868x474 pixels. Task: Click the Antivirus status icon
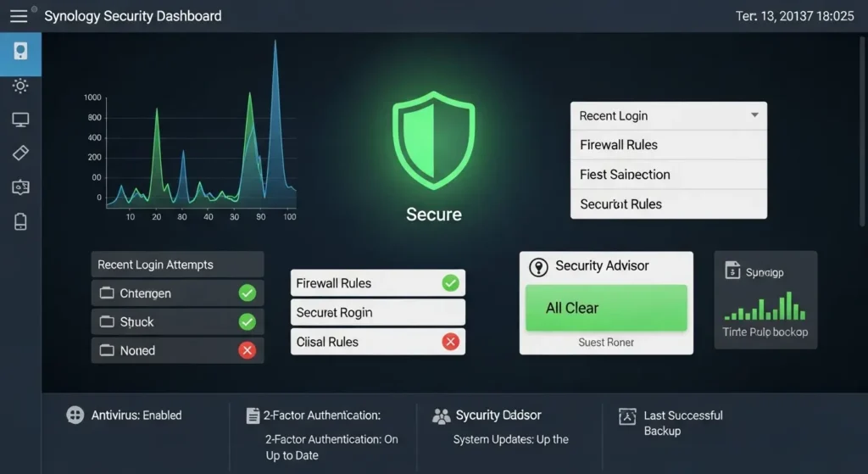(75, 415)
